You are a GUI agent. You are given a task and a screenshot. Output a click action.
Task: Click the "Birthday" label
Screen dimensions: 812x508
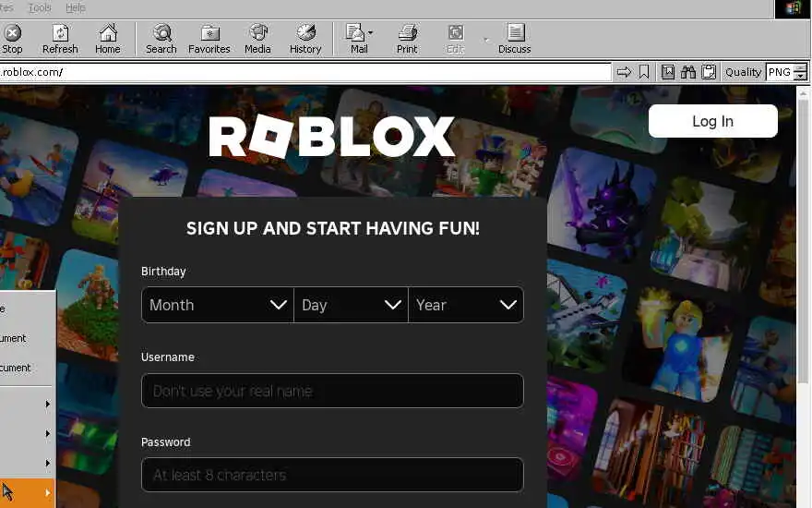163,272
